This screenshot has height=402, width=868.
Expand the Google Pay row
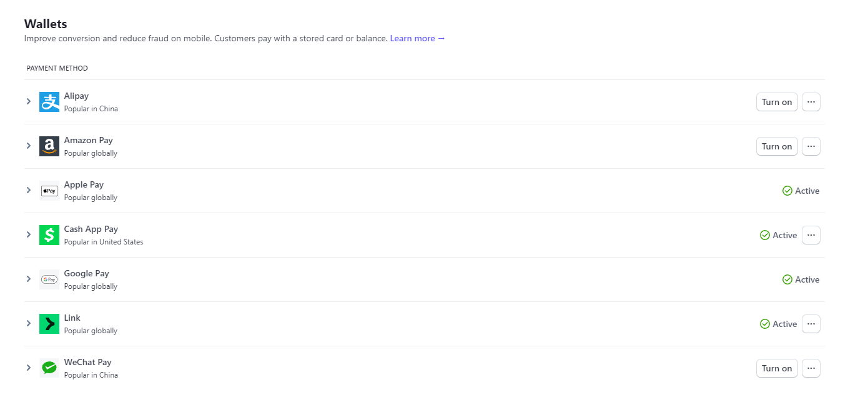pos(28,279)
